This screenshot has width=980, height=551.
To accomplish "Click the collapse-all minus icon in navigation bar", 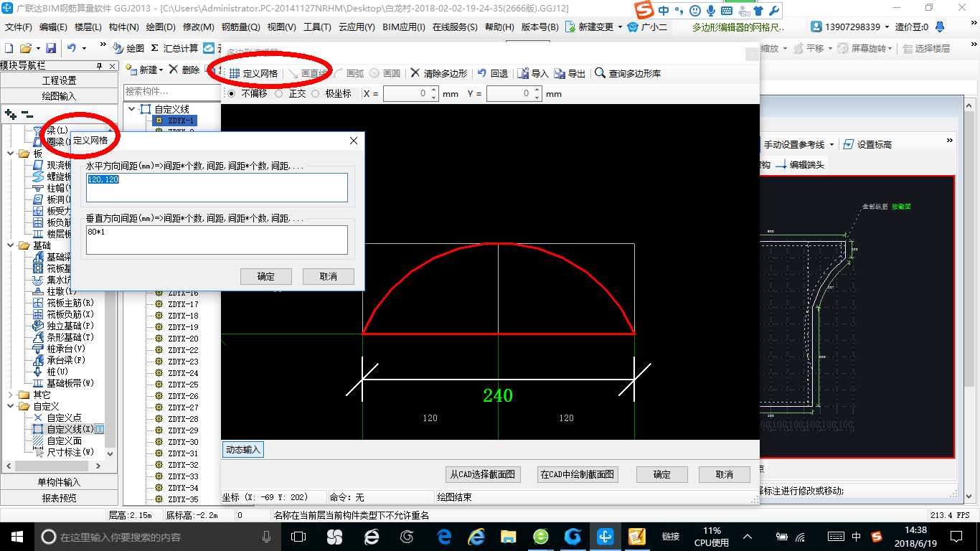I will click(27, 113).
